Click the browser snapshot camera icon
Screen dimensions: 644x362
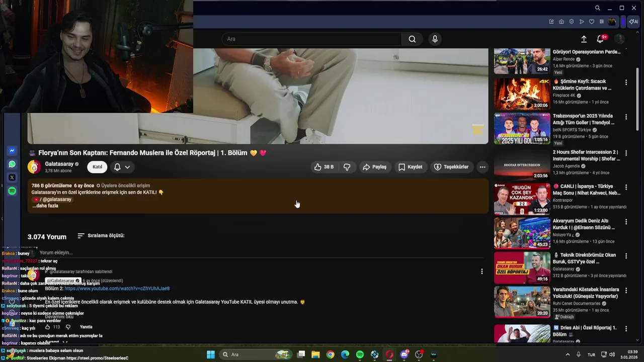(561, 22)
